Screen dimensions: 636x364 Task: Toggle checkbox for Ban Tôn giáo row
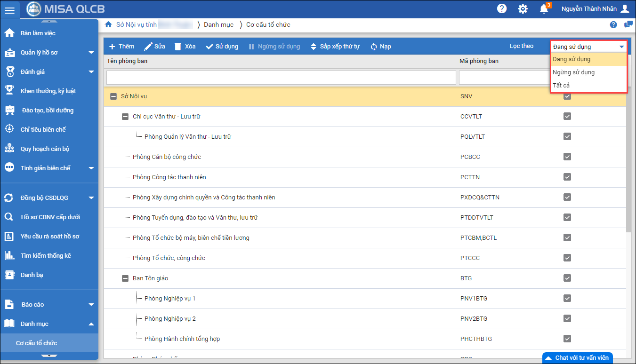(567, 278)
